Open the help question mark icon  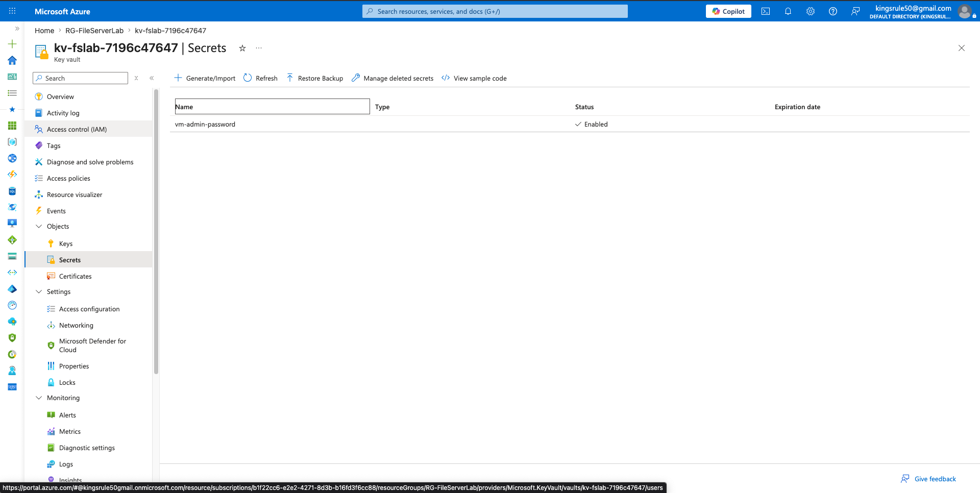tap(833, 11)
